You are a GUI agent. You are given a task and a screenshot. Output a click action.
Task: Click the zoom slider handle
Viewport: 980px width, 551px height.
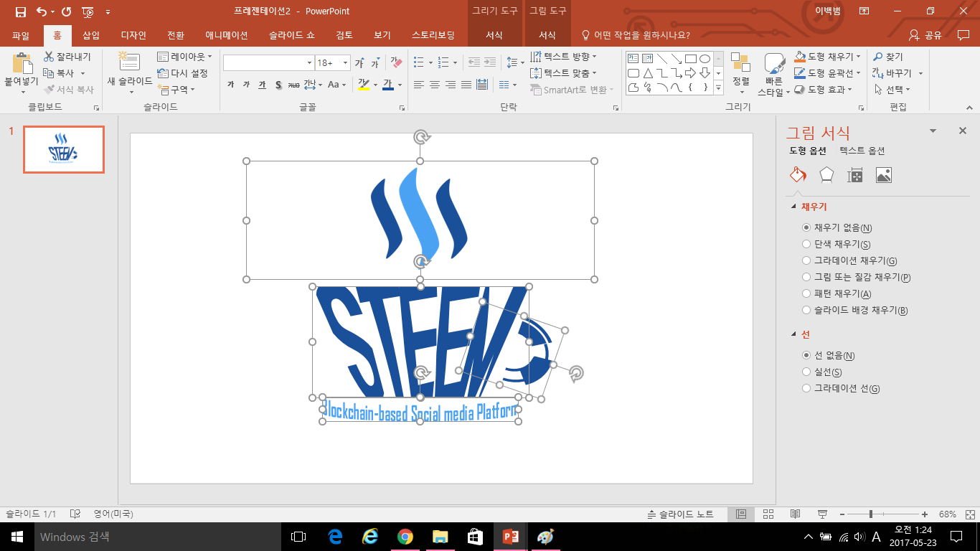tap(871, 514)
